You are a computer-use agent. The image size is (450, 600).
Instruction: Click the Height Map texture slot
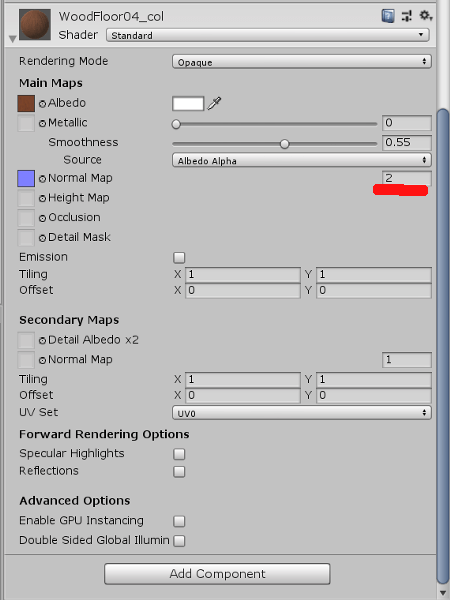point(26,198)
